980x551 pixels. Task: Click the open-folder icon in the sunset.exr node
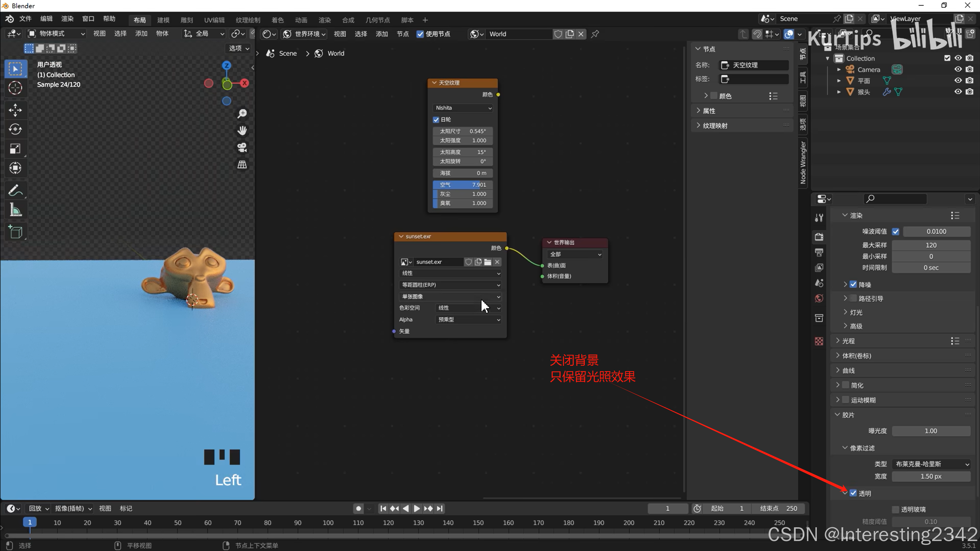(488, 262)
